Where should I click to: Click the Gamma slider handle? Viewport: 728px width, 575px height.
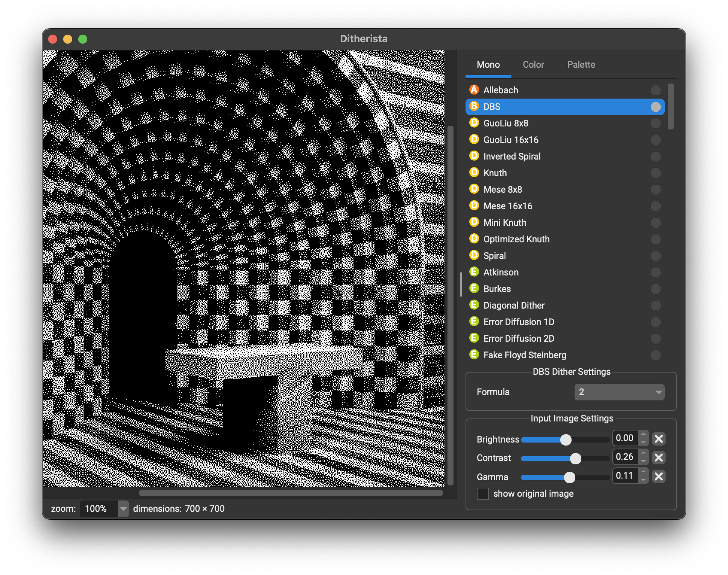[569, 477]
